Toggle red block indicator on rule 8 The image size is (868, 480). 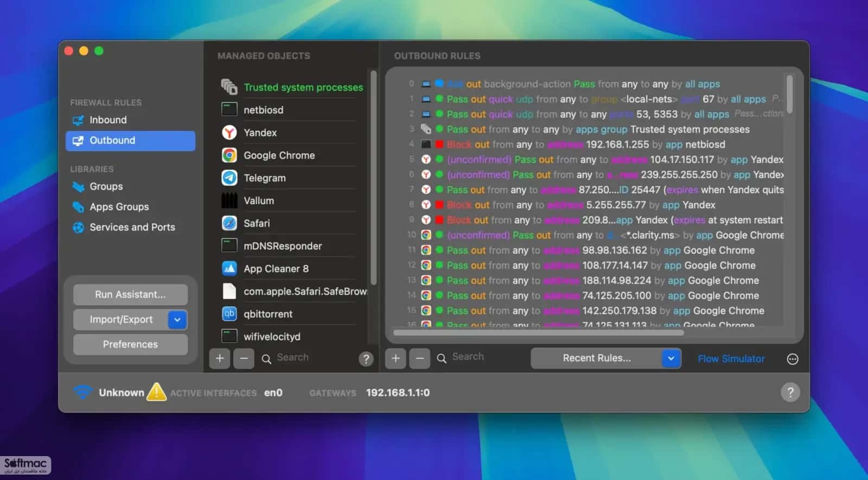click(439, 205)
